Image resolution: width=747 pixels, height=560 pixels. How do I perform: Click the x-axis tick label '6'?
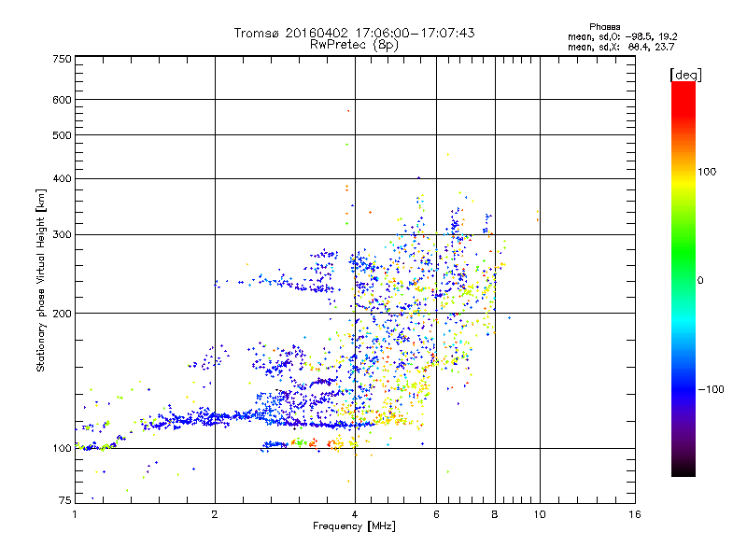436,514
